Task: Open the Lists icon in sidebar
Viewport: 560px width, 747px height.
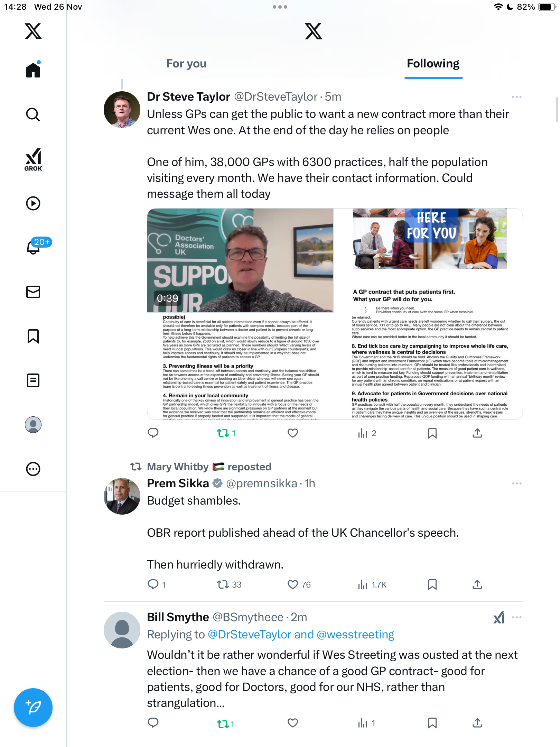Action: (33, 380)
